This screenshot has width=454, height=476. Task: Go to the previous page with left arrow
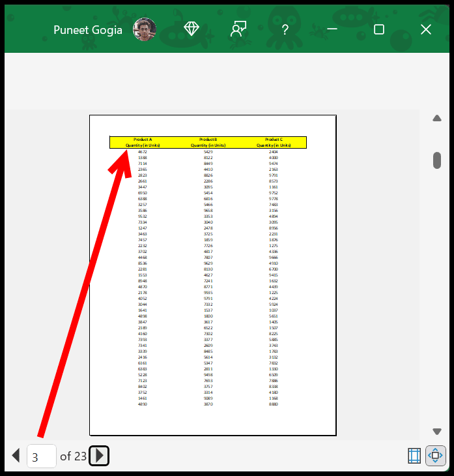(16, 456)
